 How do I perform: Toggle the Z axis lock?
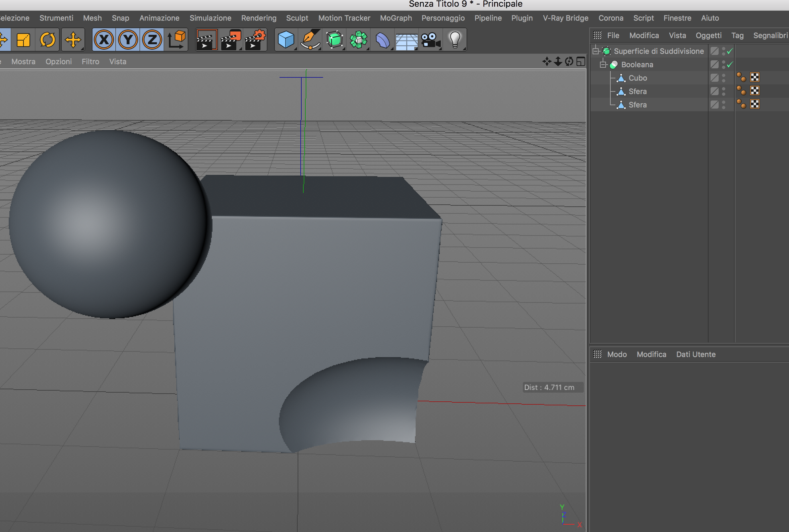152,40
